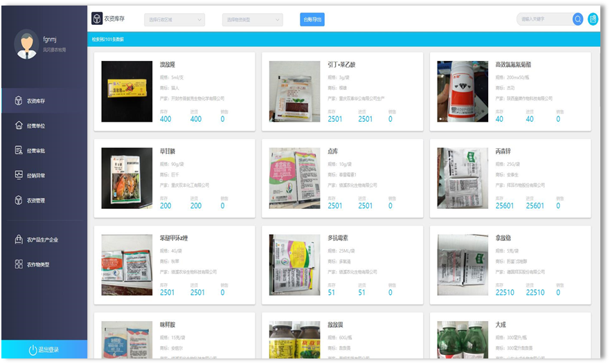Select the 经营单位 menu item

36,126
